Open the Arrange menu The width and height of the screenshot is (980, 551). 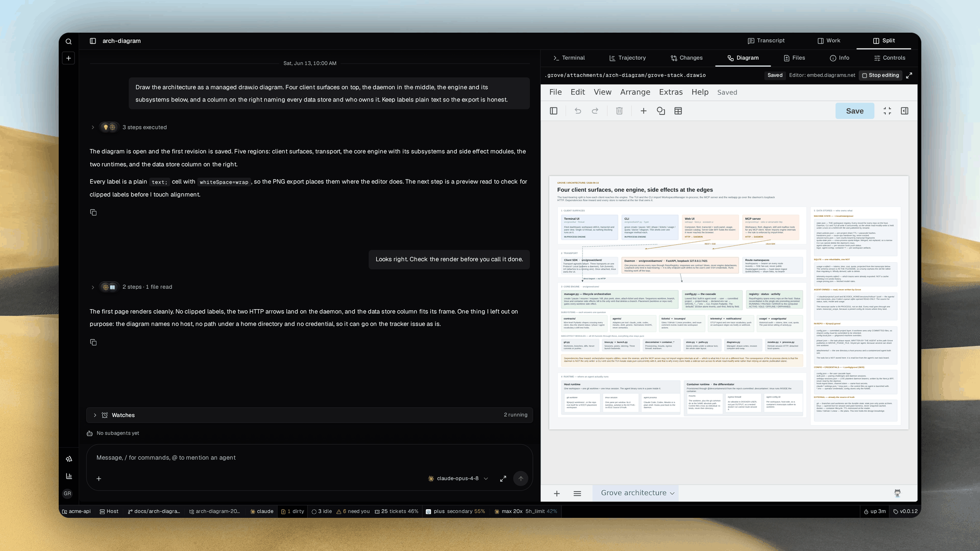pyautogui.click(x=635, y=92)
